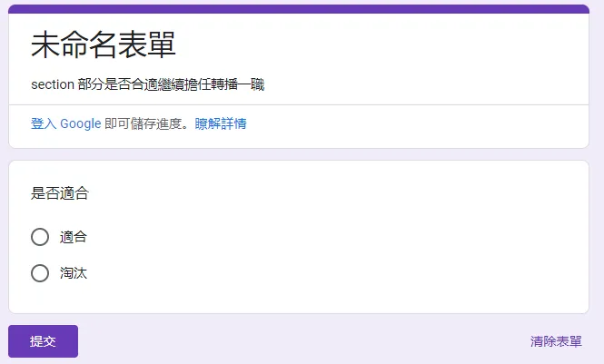Open the 登入 Google sign-in link
Screen dimensions: 604x364
pyautogui.click(x=66, y=123)
